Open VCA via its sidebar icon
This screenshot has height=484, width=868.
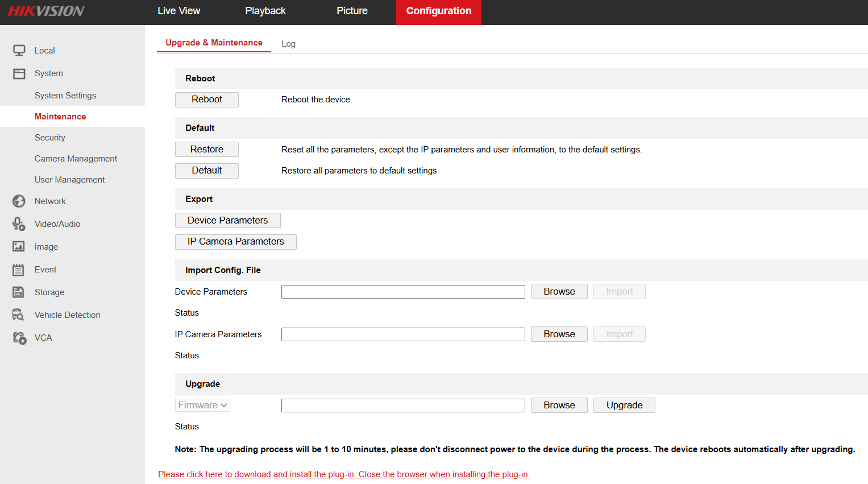coord(19,338)
